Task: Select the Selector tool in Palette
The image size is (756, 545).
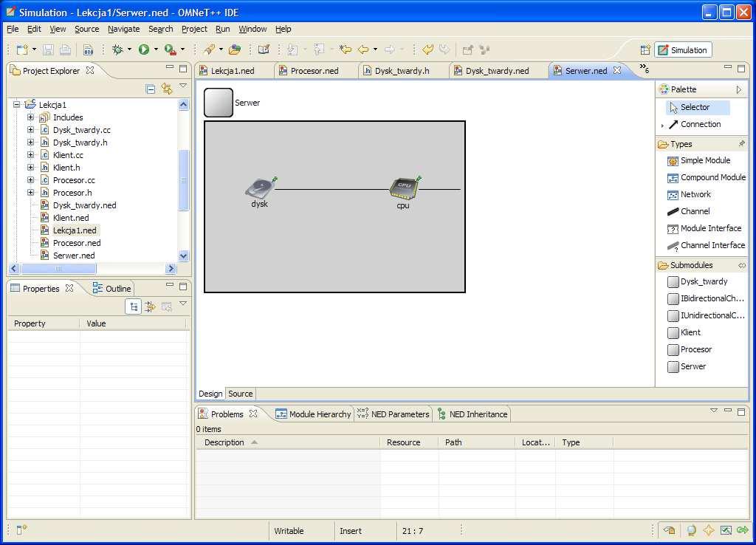Action: pyautogui.click(x=698, y=107)
